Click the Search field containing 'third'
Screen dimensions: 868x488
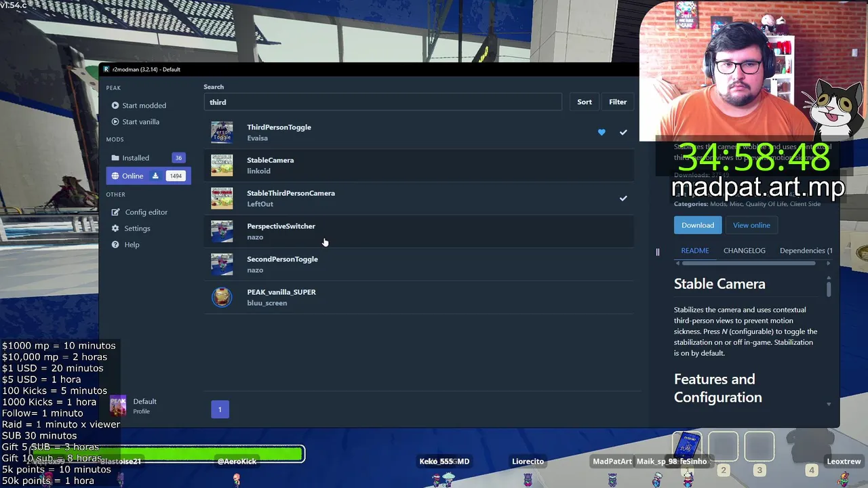pyautogui.click(x=382, y=102)
